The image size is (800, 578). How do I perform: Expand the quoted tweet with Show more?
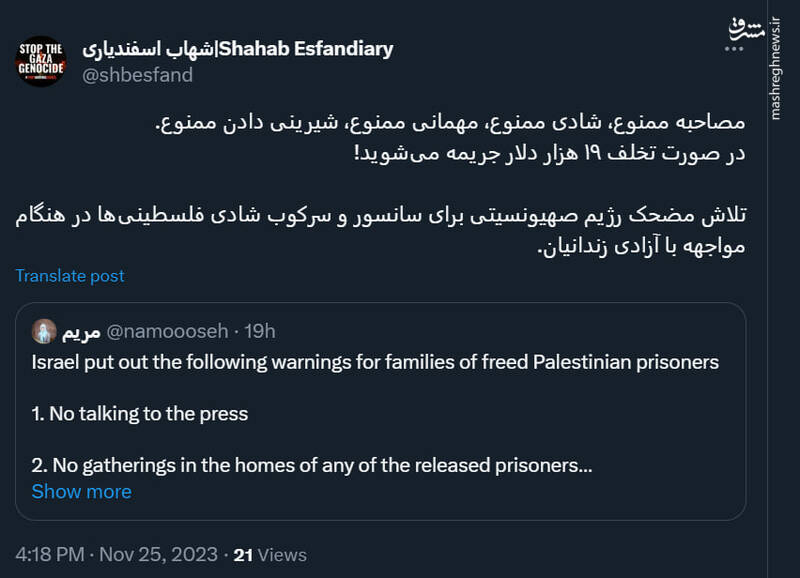click(x=82, y=491)
